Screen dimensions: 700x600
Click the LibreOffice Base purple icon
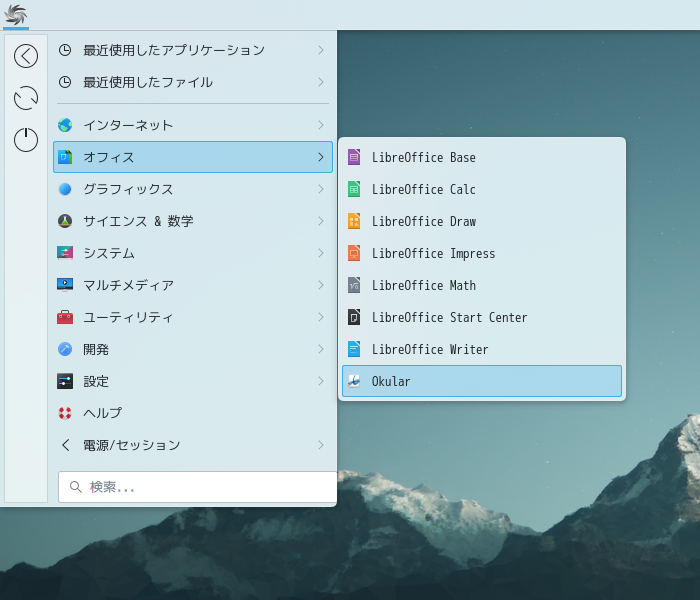pos(354,157)
